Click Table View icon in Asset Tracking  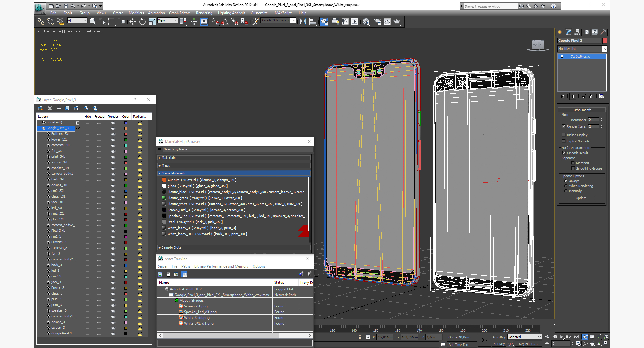[x=185, y=274]
